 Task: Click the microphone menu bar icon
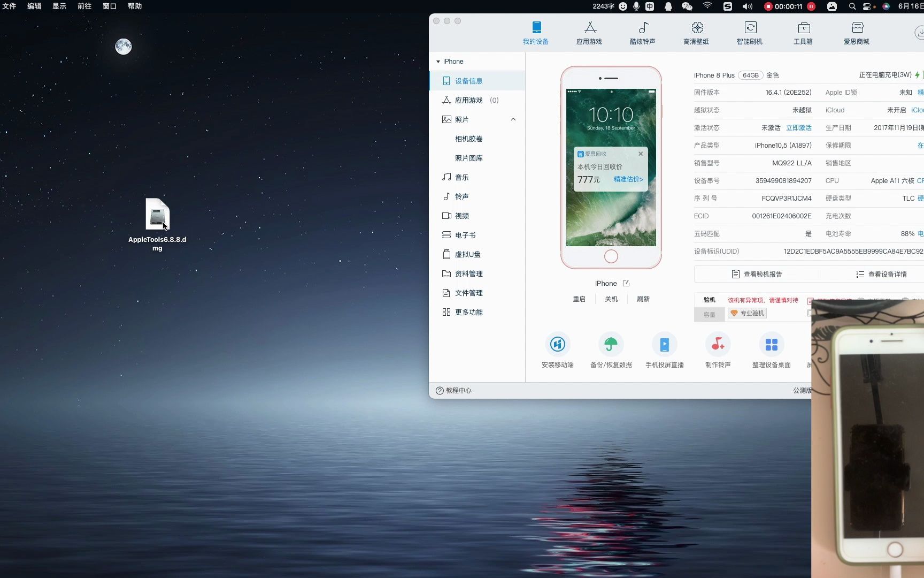pos(636,6)
